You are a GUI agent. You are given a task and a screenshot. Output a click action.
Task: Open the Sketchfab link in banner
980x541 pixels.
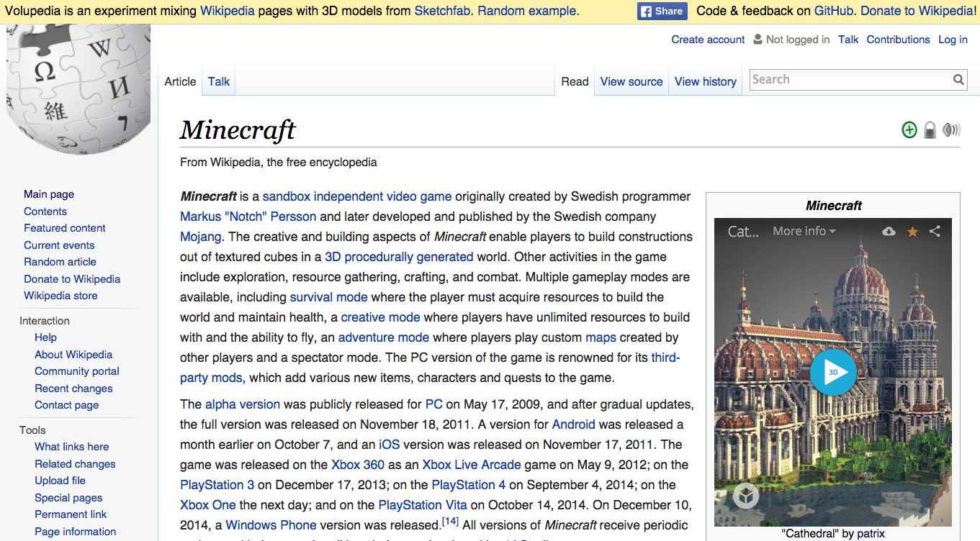click(x=444, y=11)
